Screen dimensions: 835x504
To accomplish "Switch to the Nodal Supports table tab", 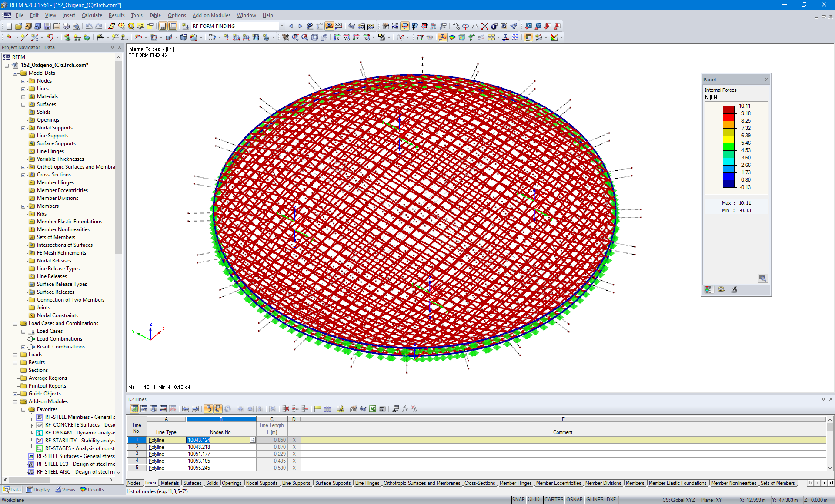I will click(x=261, y=483).
